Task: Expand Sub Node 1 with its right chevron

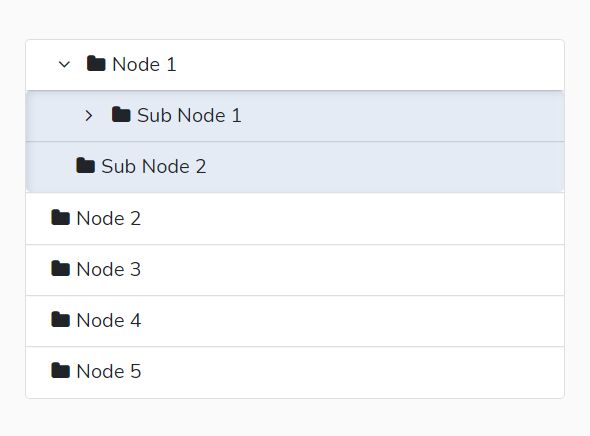Action: tap(89, 115)
